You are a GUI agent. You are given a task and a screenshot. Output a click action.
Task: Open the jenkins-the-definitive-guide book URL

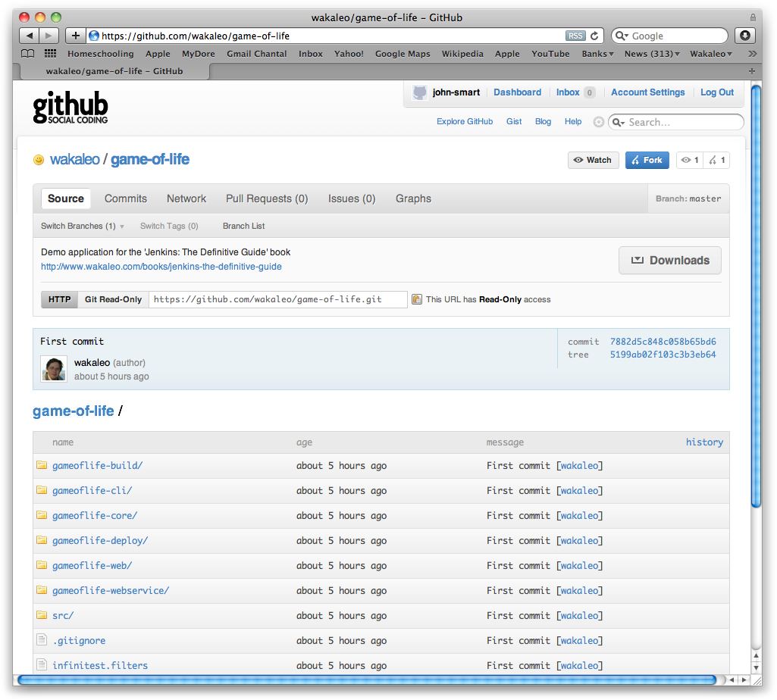(x=161, y=267)
